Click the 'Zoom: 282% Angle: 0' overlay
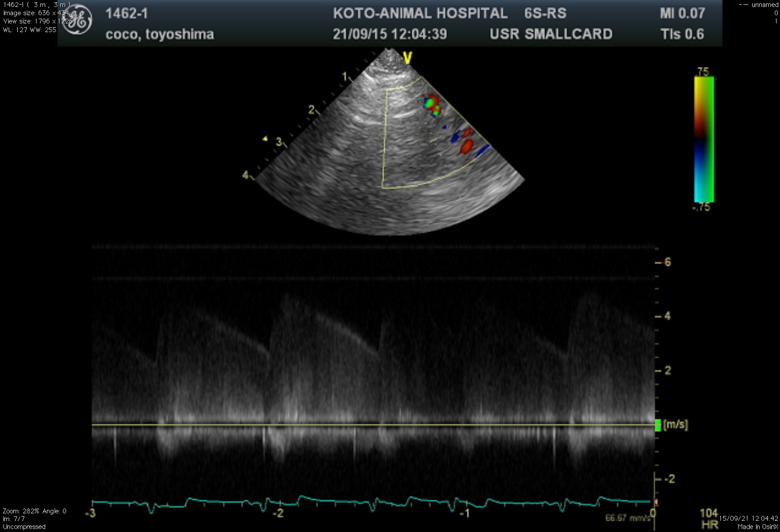780x532 pixels. click(35, 511)
